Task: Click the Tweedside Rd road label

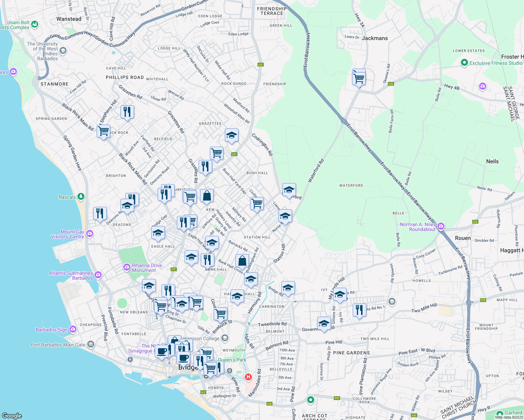Action: [x=272, y=324]
